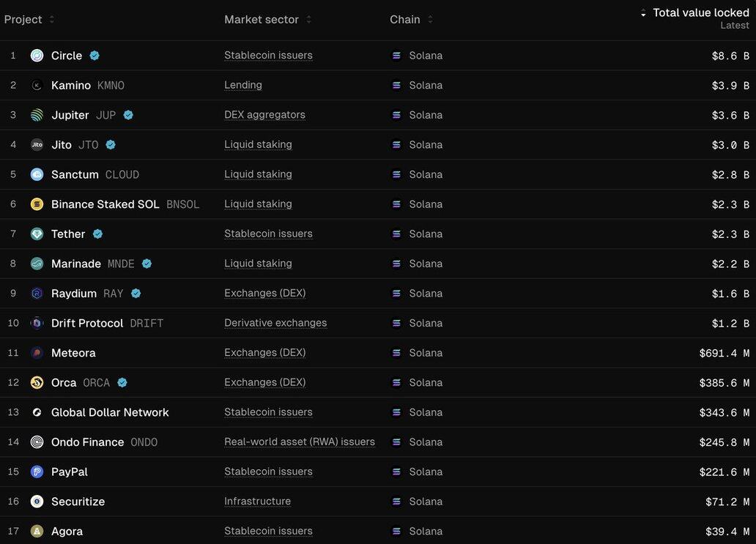Open the Kamino project name

[71, 85]
